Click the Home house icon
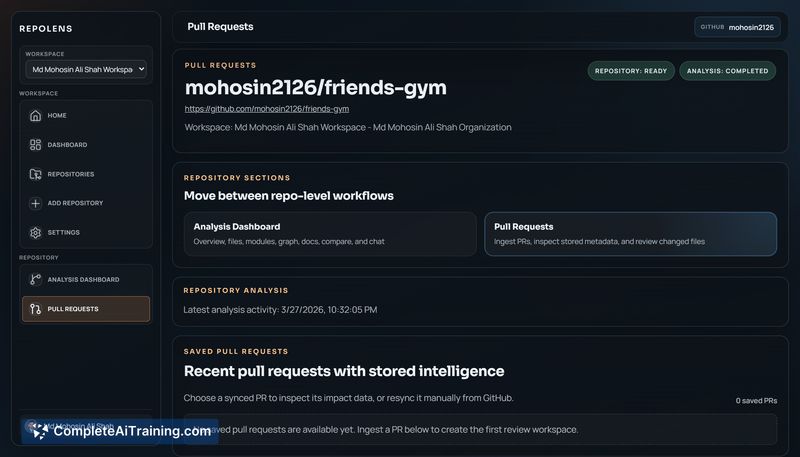The width and height of the screenshot is (800, 457). click(36, 115)
